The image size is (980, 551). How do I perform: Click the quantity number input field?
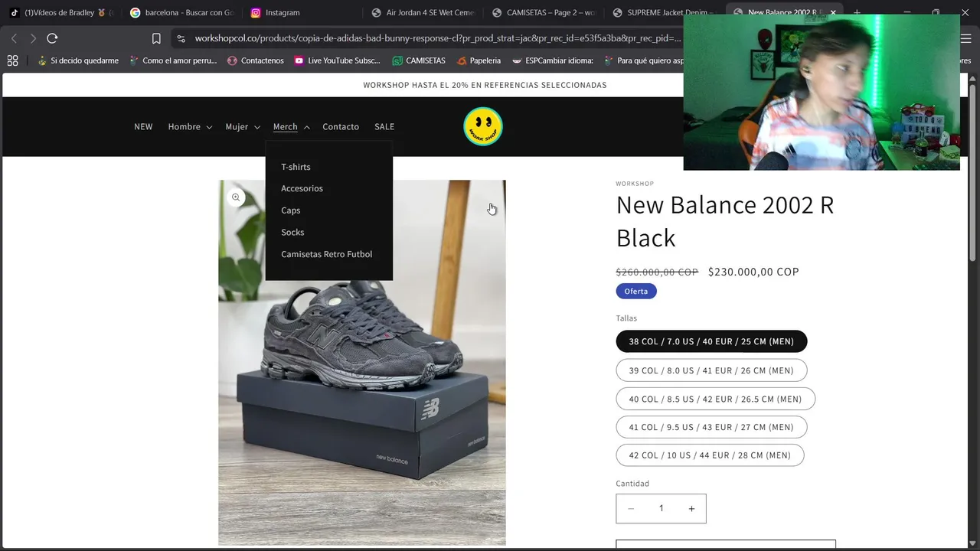661,509
